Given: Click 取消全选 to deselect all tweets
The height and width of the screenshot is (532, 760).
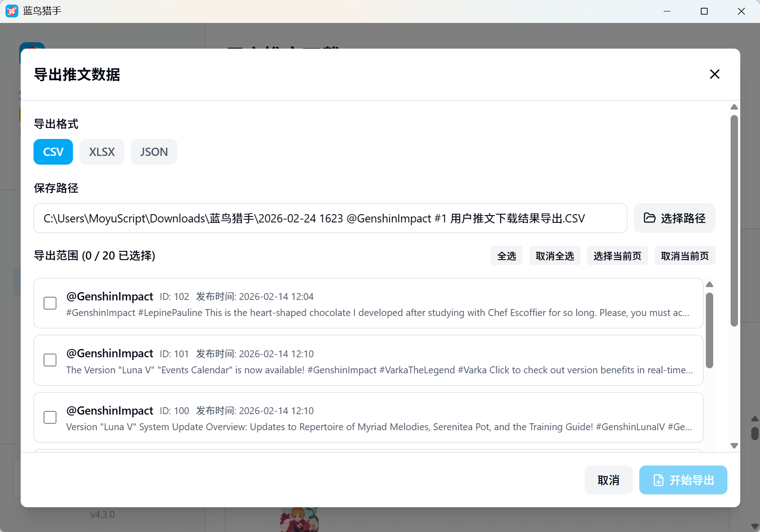Looking at the screenshot, I should click(x=554, y=256).
